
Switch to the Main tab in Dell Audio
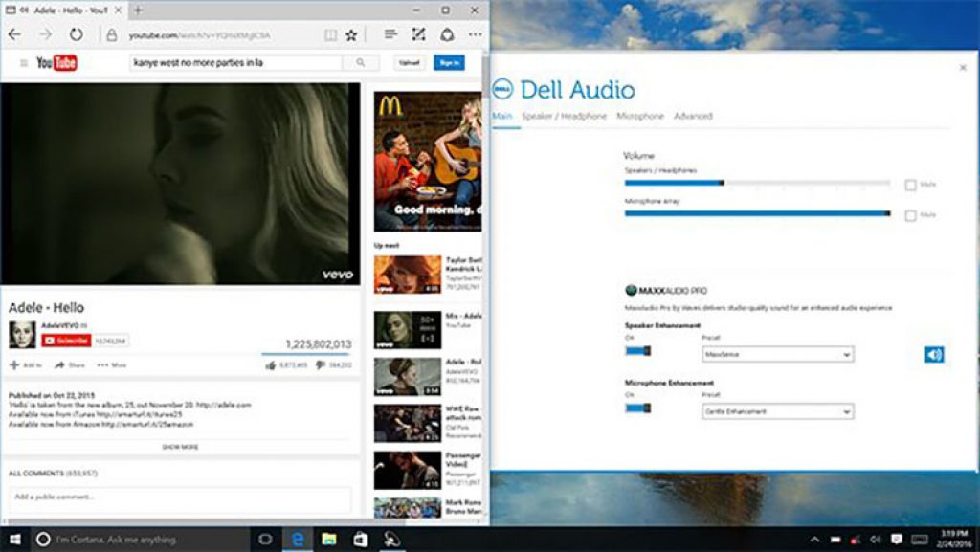[x=501, y=116]
